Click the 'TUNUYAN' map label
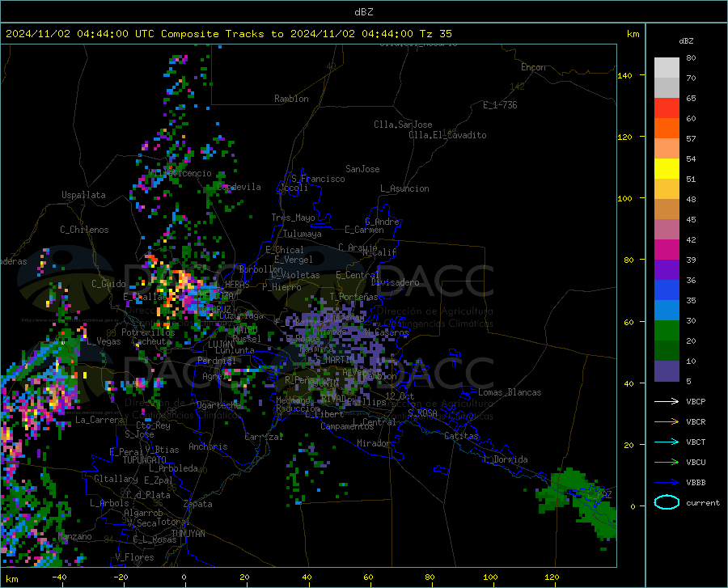This screenshot has width=728, height=588. click(188, 534)
